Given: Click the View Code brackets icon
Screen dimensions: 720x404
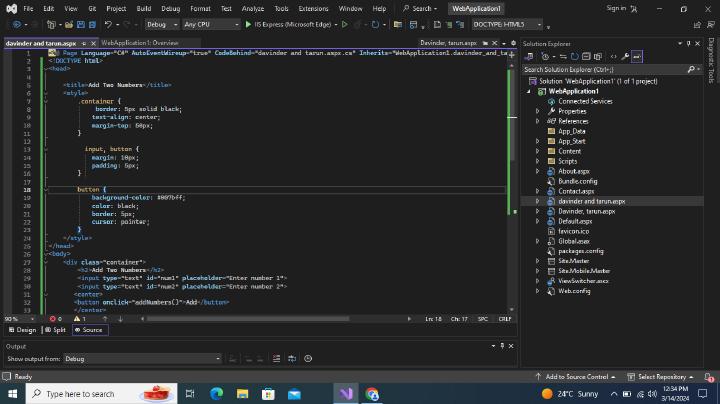Looking at the screenshot, I should coord(613,56).
